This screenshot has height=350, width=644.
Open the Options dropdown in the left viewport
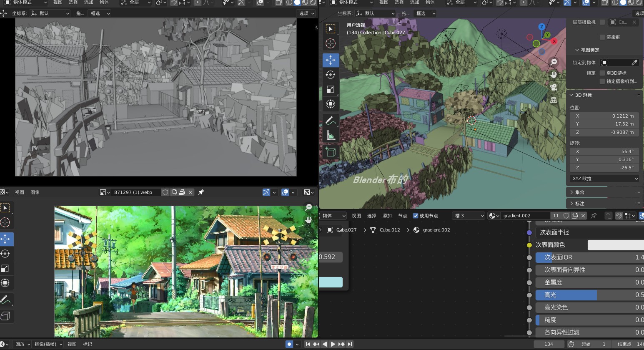[306, 13]
